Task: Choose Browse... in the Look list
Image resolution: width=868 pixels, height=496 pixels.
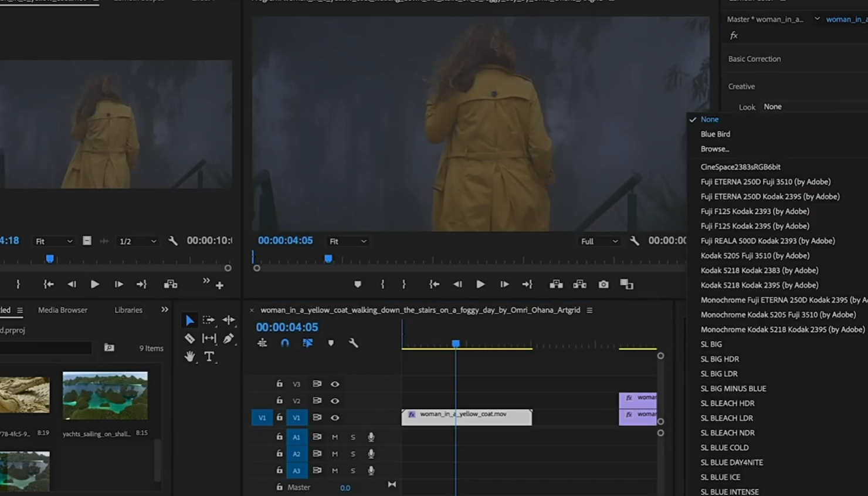Action: point(714,149)
